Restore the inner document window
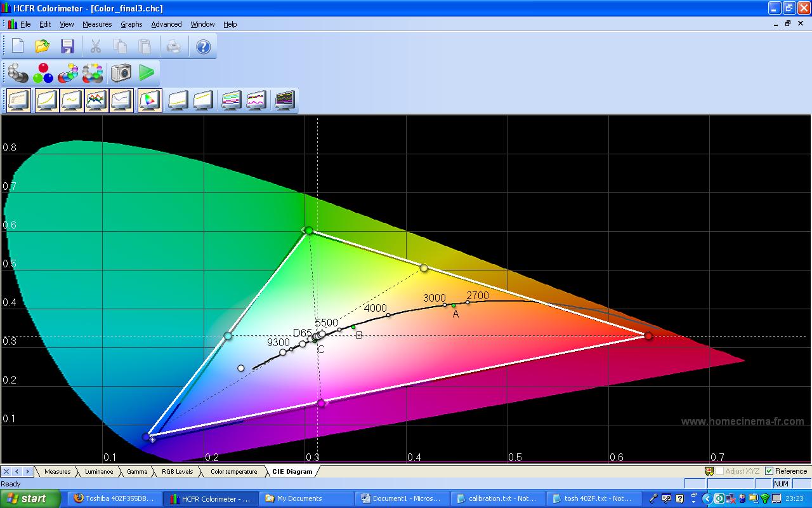The width and height of the screenshot is (812, 508). point(788,23)
